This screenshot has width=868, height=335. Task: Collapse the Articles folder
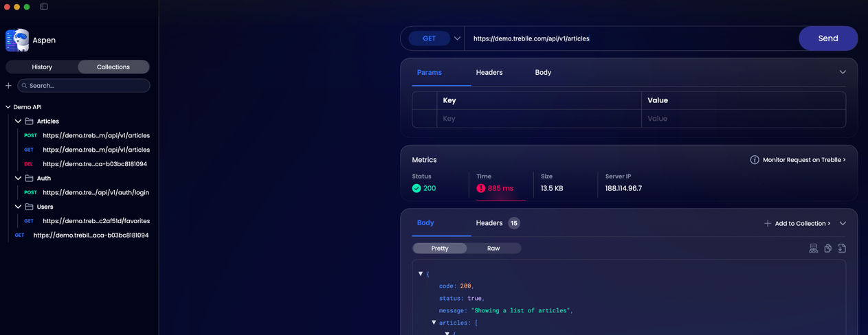pyautogui.click(x=19, y=122)
